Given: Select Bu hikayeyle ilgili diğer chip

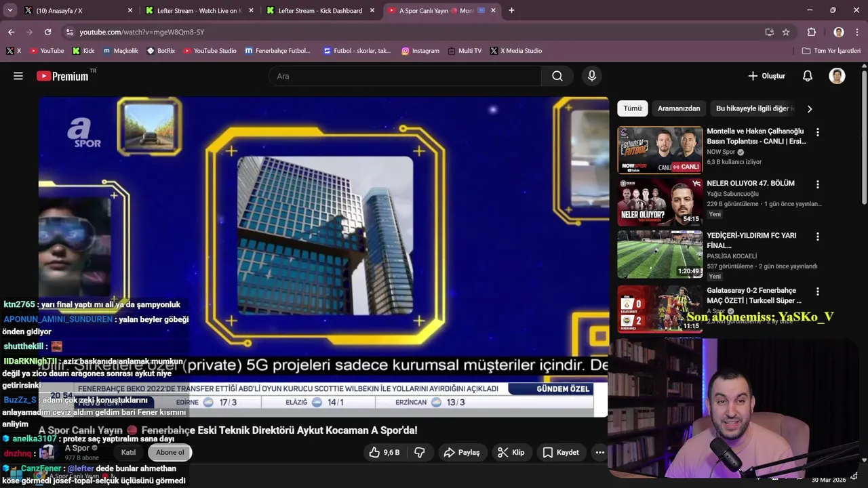Looking at the screenshot, I should coord(754,108).
